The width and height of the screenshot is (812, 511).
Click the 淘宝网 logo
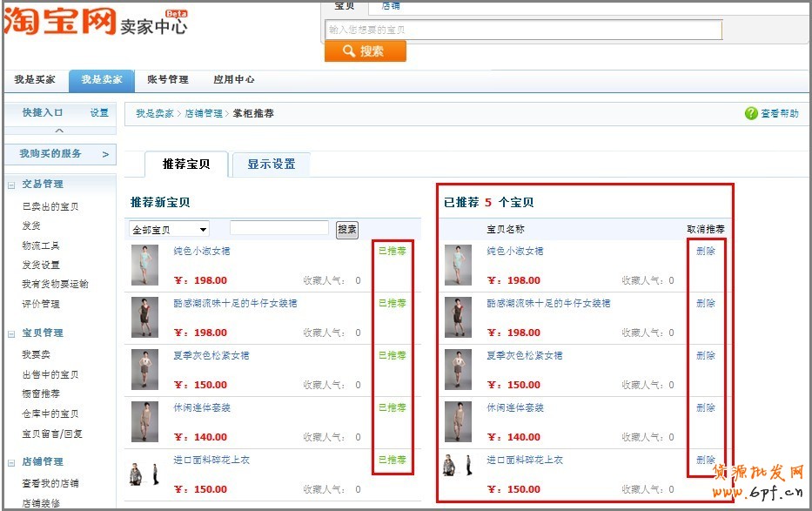pyautogui.click(x=59, y=22)
